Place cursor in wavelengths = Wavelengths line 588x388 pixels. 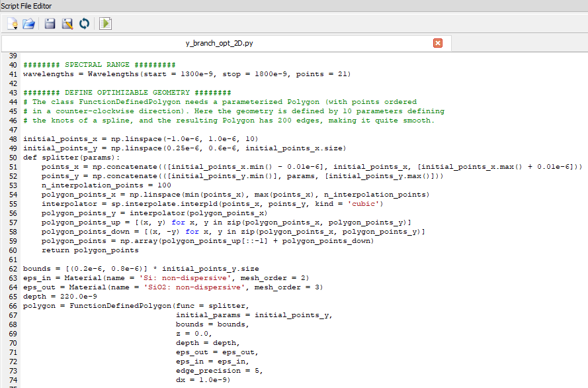[x=187, y=74]
